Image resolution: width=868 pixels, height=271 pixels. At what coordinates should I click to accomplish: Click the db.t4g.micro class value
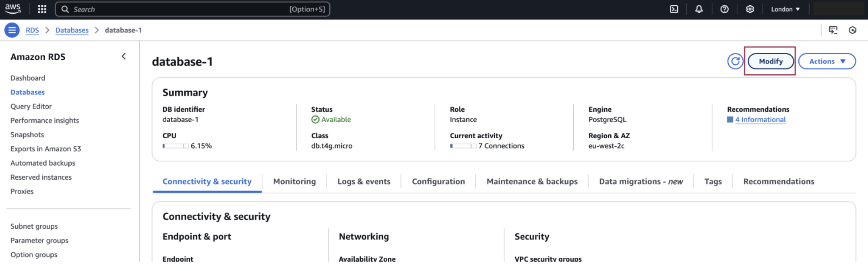click(332, 146)
